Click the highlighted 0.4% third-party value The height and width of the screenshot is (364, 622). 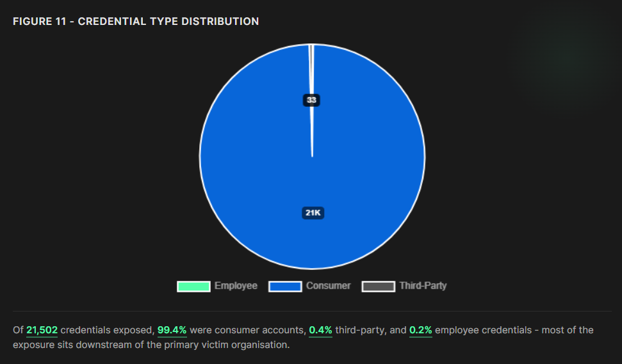(320, 330)
